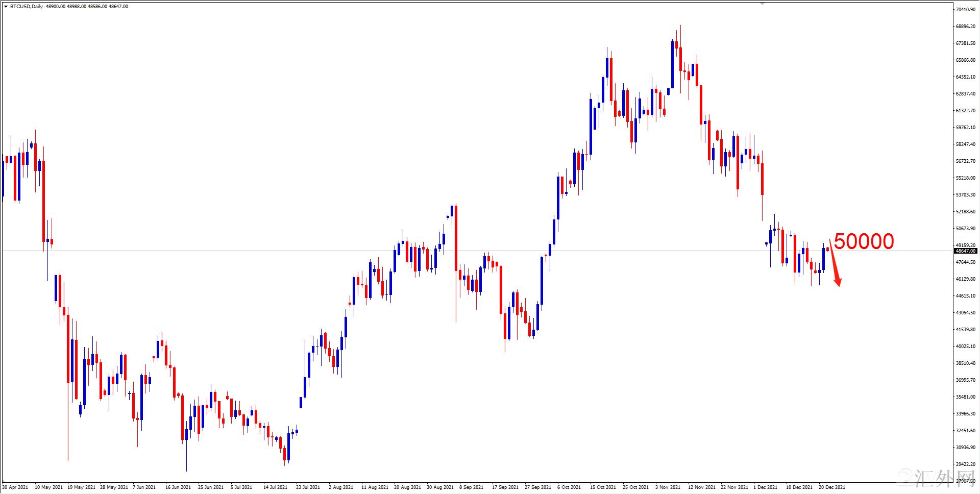Click the 10 May 2021 date label

click(x=48, y=487)
